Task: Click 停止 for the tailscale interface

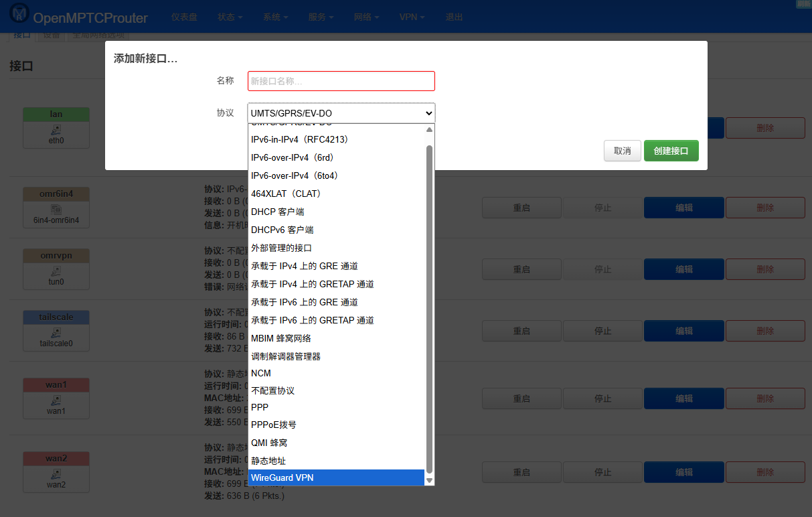Action: [602, 331]
